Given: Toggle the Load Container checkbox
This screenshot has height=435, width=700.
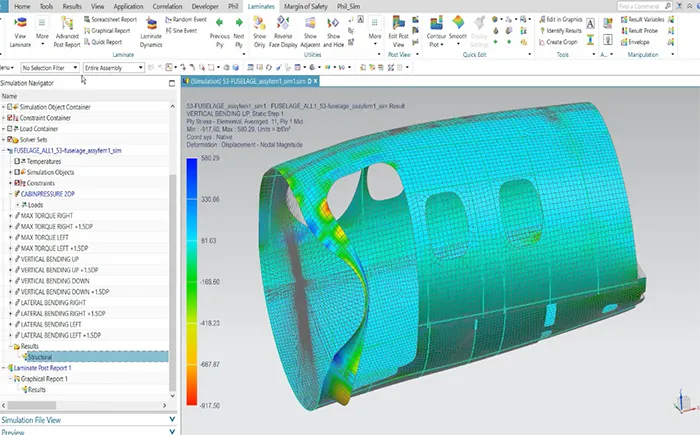Looking at the screenshot, I should (9, 129).
